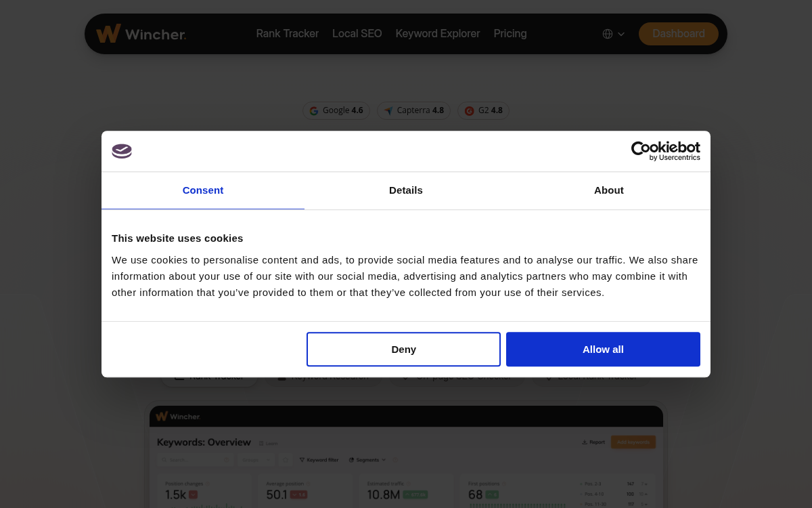Click the Allow all button
This screenshot has width=812, height=508.
click(x=603, y=350)
